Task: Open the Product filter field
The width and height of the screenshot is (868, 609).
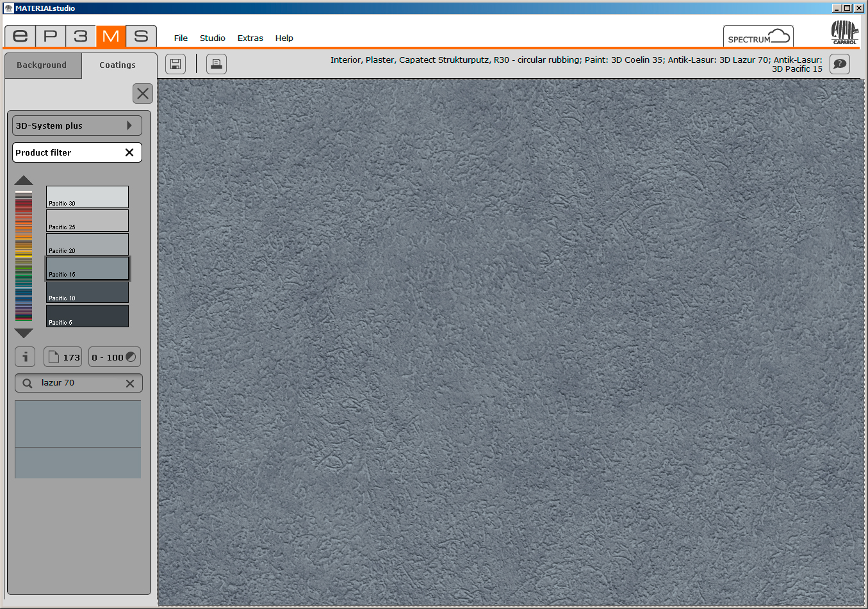Action: (77, 152)
